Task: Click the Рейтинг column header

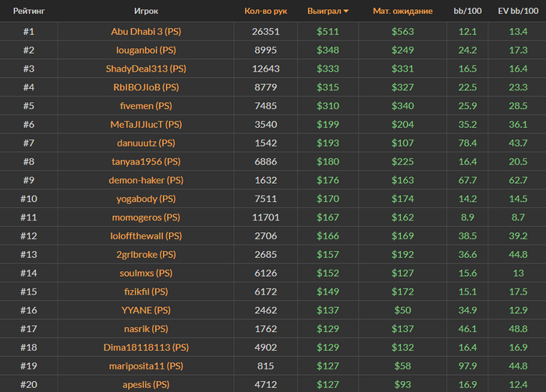Action: [29, 12]
